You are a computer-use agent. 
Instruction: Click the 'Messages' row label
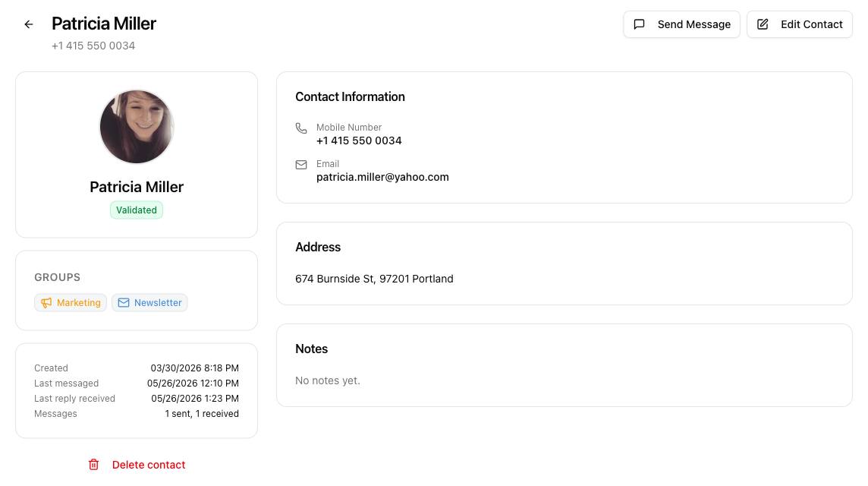click(x=55, y=414)
